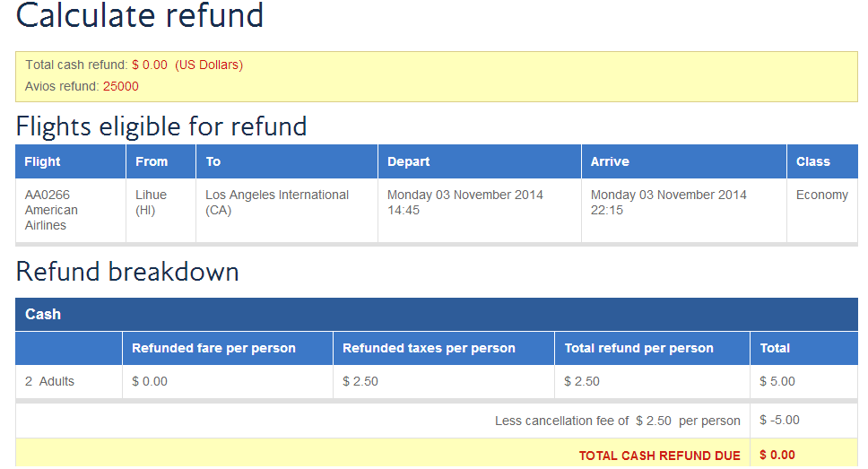Click the 14:45 departure time cell
The image size is (868, 469).
[x=480, y=211]
